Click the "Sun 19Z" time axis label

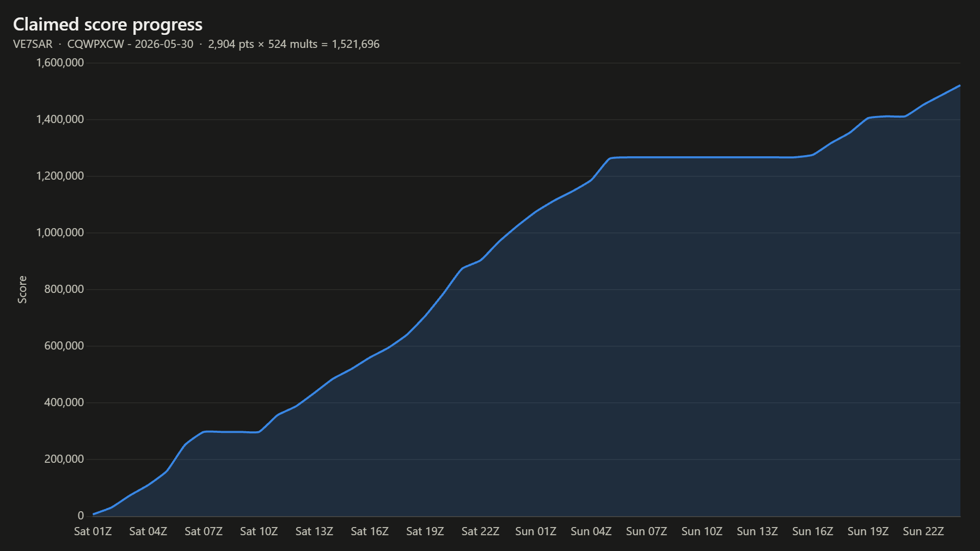868,531
